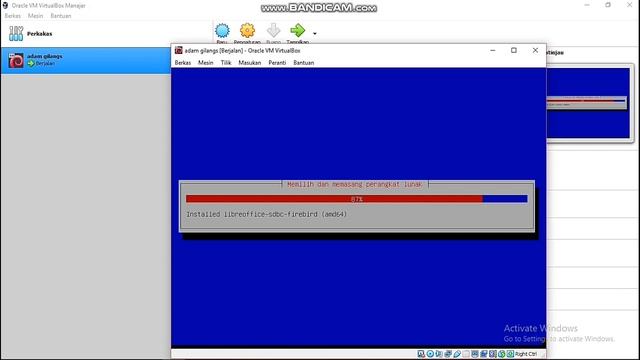Screen dimensions: 640x360
Task: Click the adam gilangs [Berjalan] window title text
Action: (x=242, y=51)
